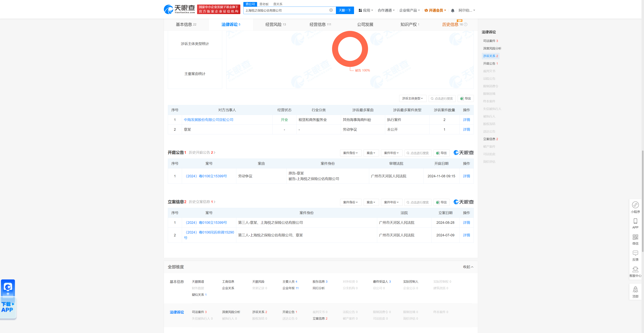The width and height of the screenshot is (644, 333).
Task: Open 最终受益人 3 in 全部维度
Action: click(x=382, y=281)
